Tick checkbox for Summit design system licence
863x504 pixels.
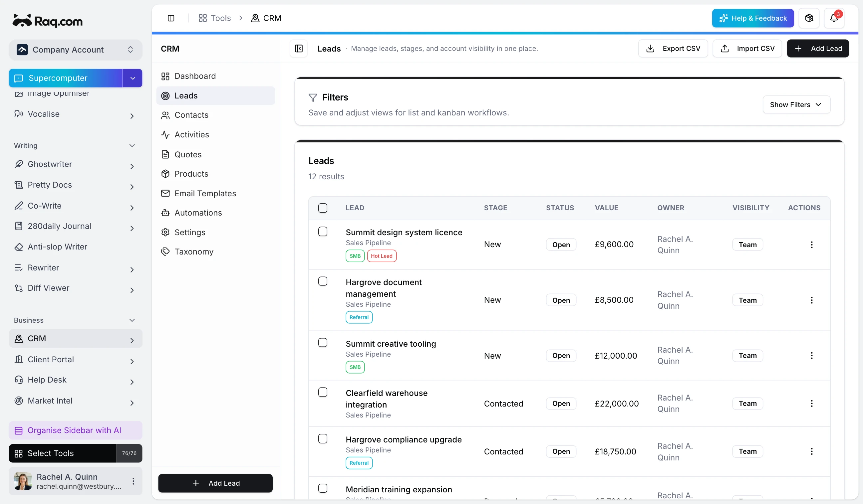(323, 232)
